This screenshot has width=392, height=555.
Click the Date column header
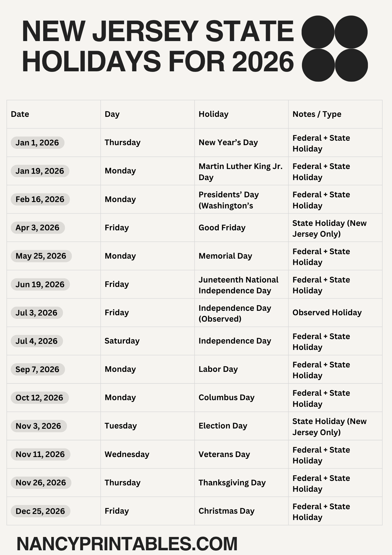tap(20, 114)
